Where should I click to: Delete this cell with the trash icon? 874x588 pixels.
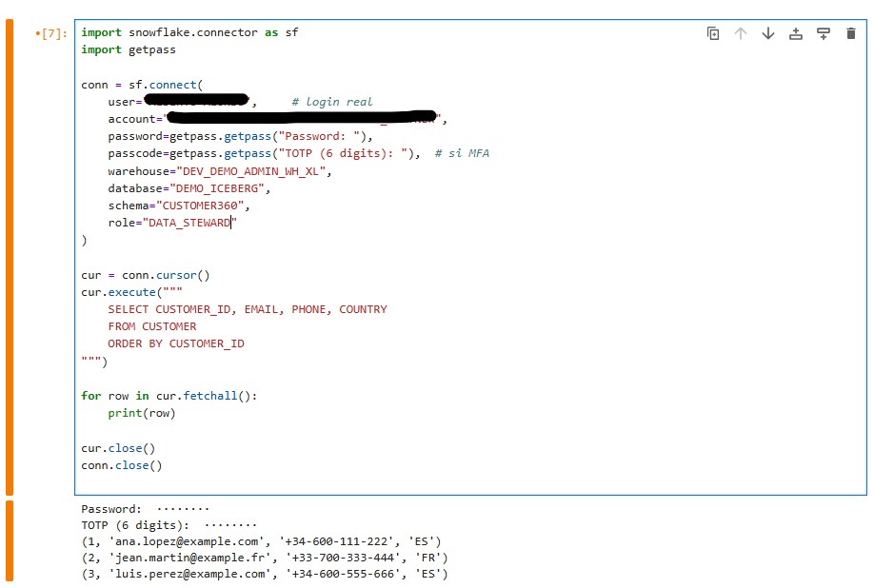(851, 33)
